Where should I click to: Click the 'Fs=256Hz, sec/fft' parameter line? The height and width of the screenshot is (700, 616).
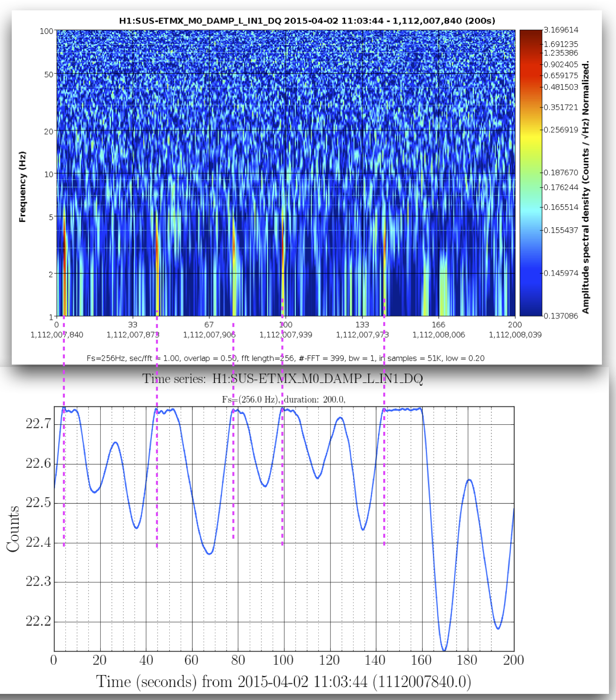[286, 358]
